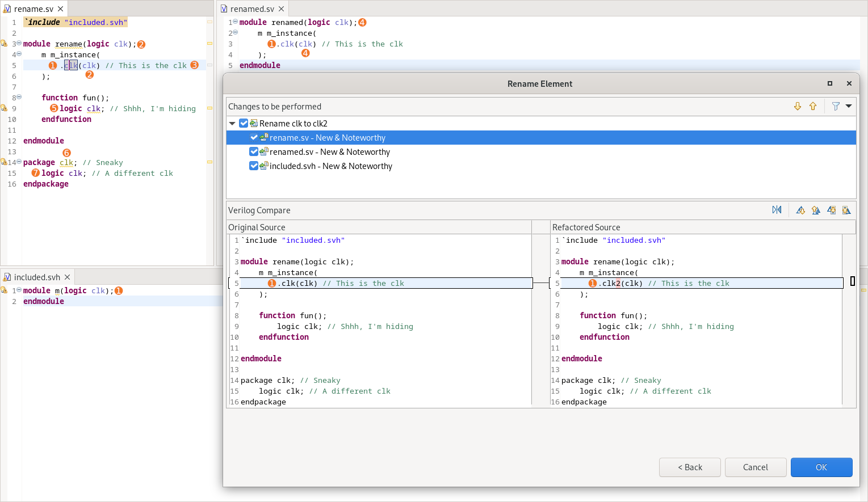The height and width of the screenshot is (502, 868).
Task: Collapse the 'Rename clk to clk2' tree node
Action: point(232,124)
